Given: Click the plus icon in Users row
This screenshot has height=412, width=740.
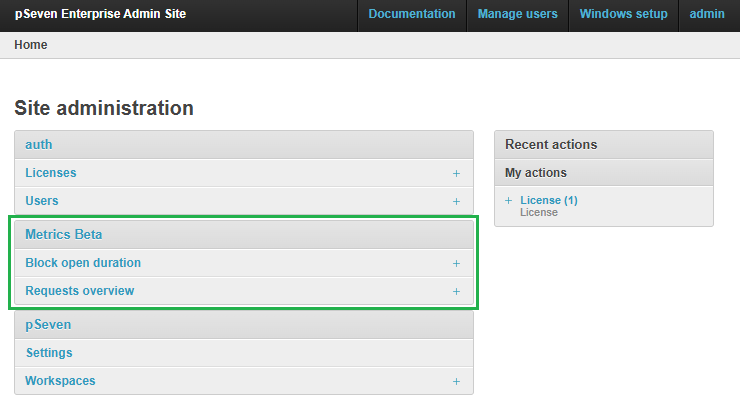Looking at the screenshot, I should pos(456,201).
